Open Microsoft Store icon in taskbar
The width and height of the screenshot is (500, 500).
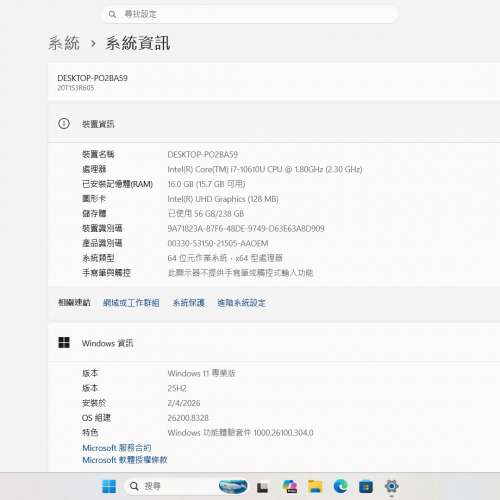(x=366, y=487)
